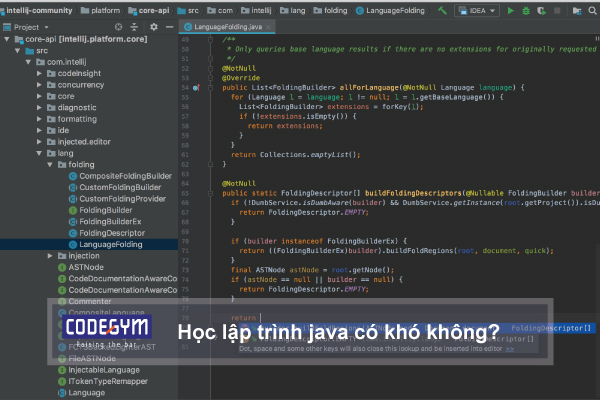Image resolution: width=600 pixels, height=400 pixels.
Task: Select the ide folder in tree
Action: (x=58, y=131)
